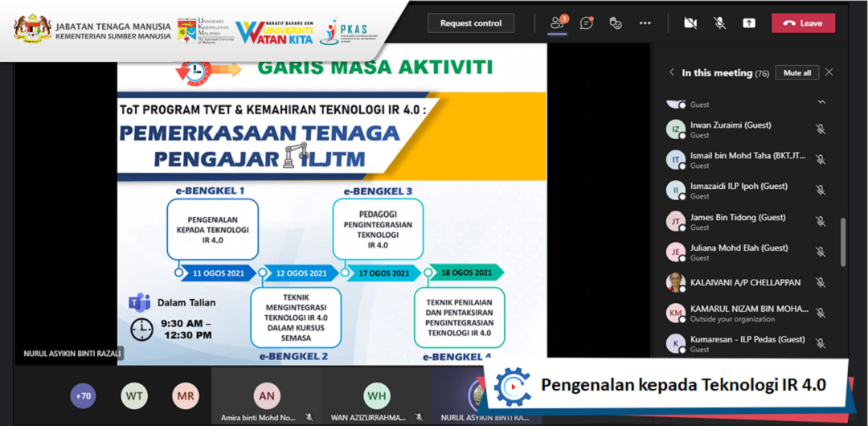
Task: Click muted mic icon beside Juliana Mohd Elah
Action: (820, 252)
